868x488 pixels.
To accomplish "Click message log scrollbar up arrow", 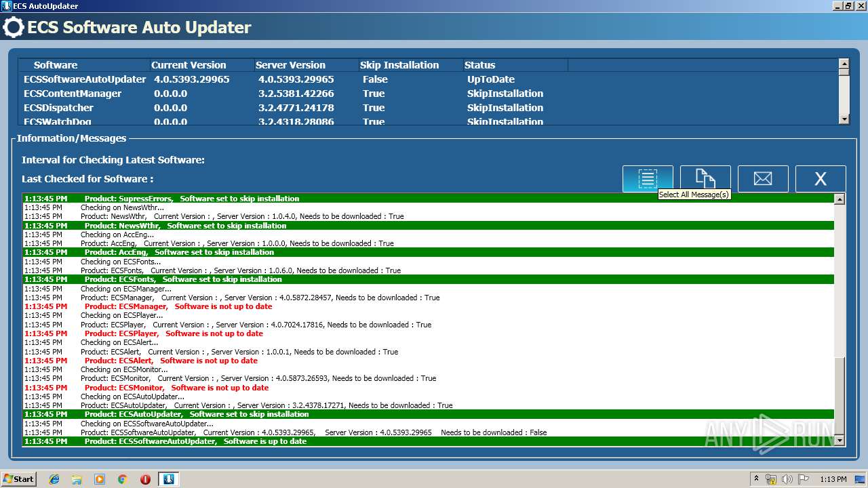I will point(840,199).
